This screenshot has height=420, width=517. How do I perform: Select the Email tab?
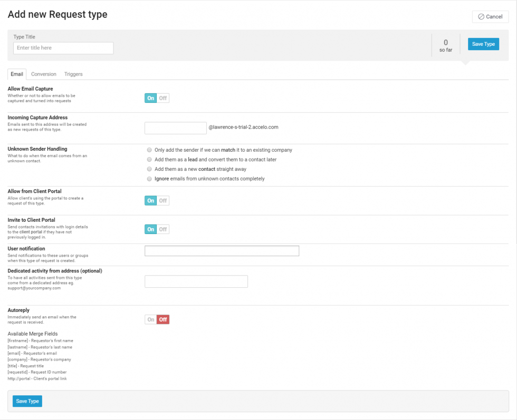[x=16, y=74]
